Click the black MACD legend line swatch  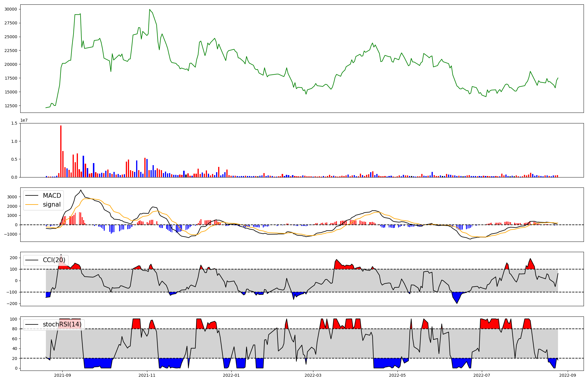pyautogui.click(x=32, y=196)
